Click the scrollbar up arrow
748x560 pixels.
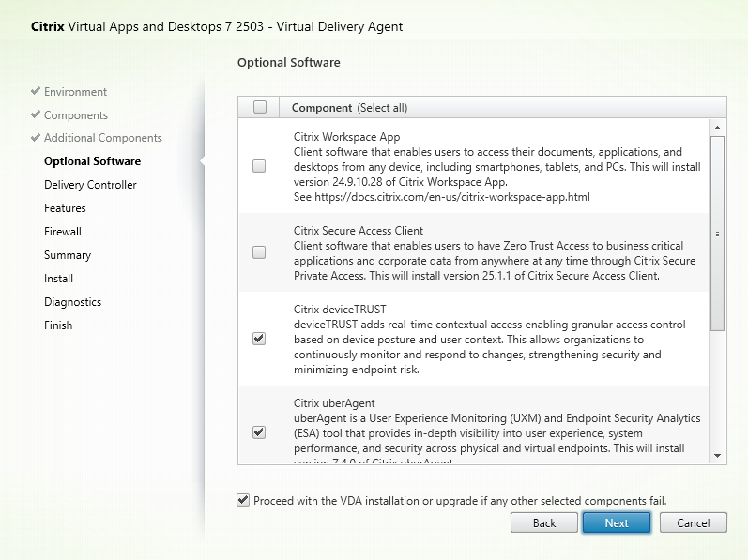pos(718,128)
